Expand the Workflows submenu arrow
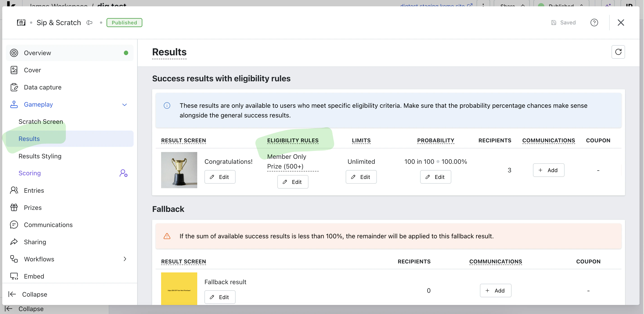 click(125, 259)
